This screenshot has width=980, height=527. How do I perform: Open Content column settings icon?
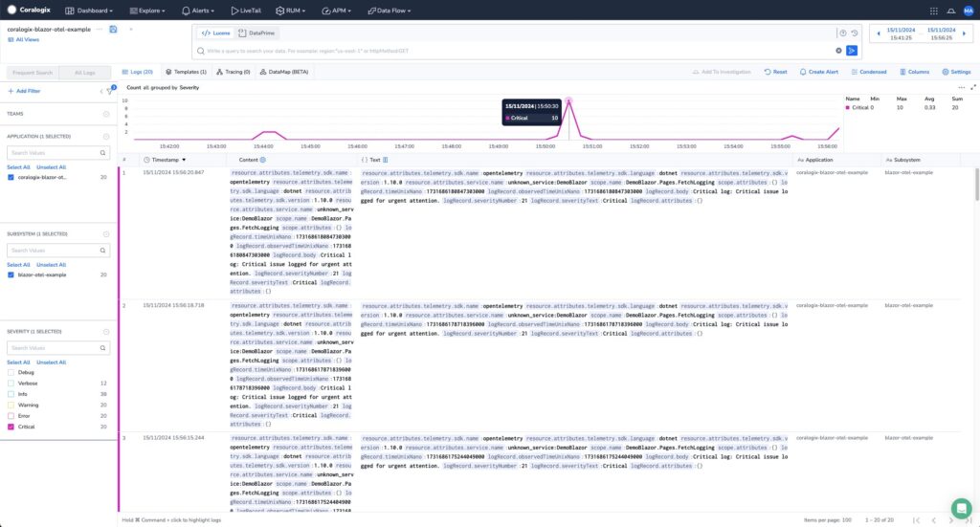click(x=263, y=160)
